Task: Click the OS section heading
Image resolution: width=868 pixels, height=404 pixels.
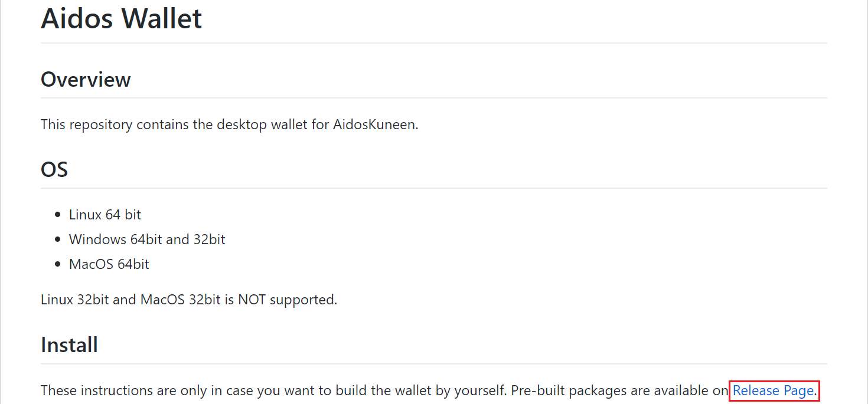Action: (54, 169)
